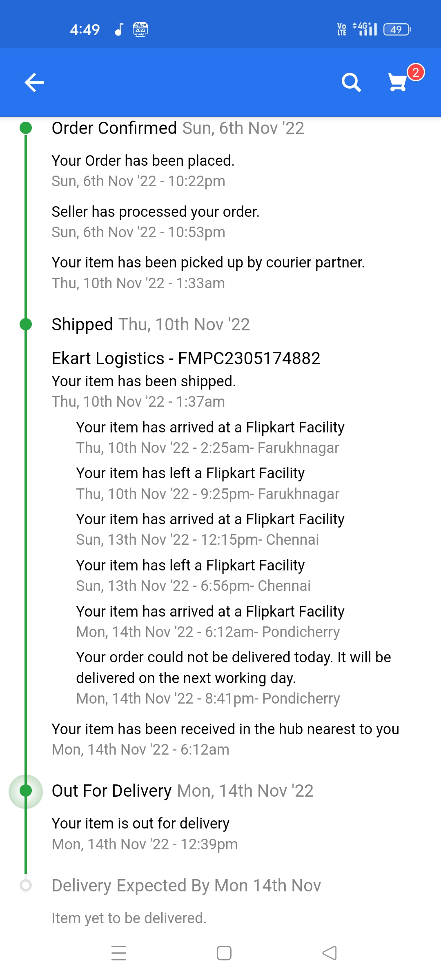This screenshot has height=980, width=441.
Task: Tap the battery indicator showing 49
Action: [396, 29]
